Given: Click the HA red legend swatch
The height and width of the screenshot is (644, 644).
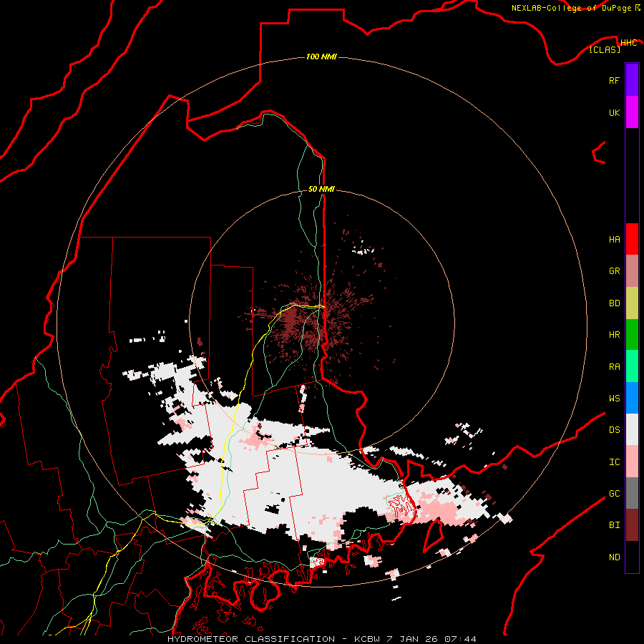Looking at the screenshot, I should (632, 239).
